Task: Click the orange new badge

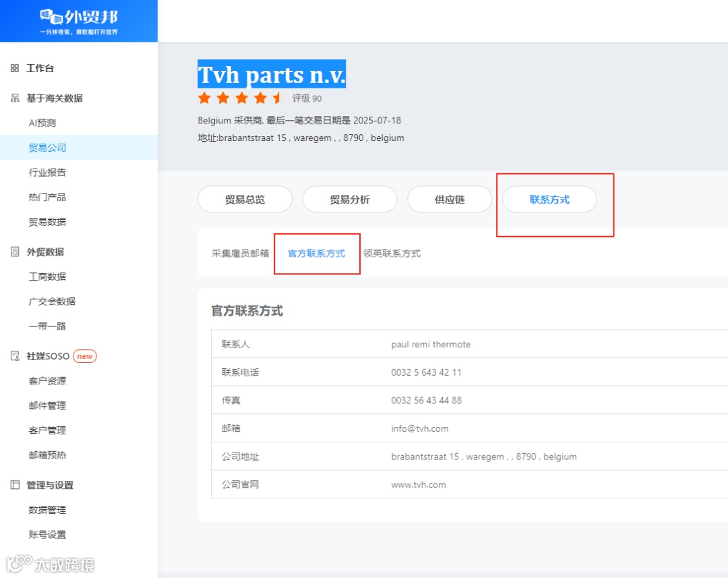Action: pos(84,356)
